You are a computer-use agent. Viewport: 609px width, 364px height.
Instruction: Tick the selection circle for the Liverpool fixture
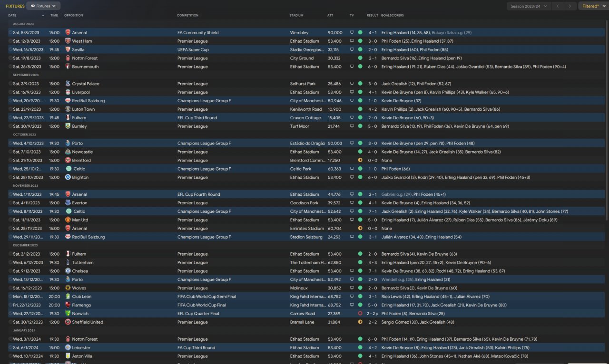[10, 93]
